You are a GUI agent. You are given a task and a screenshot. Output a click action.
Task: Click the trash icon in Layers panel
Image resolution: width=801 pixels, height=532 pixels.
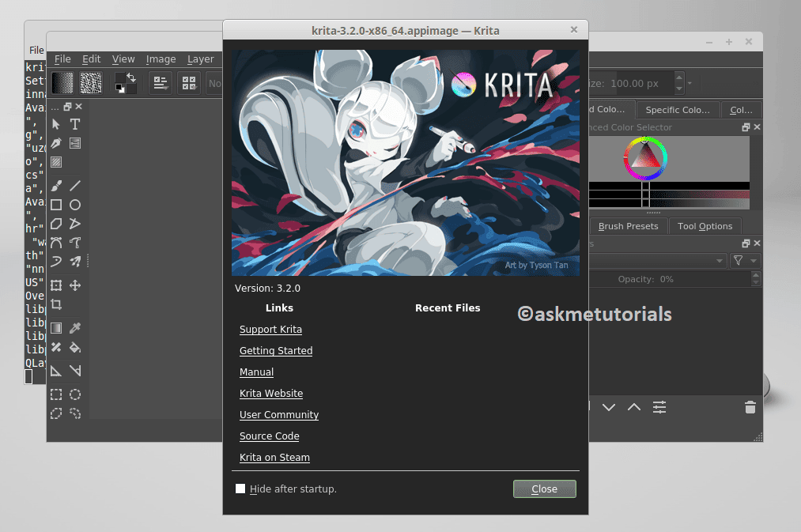750,407
